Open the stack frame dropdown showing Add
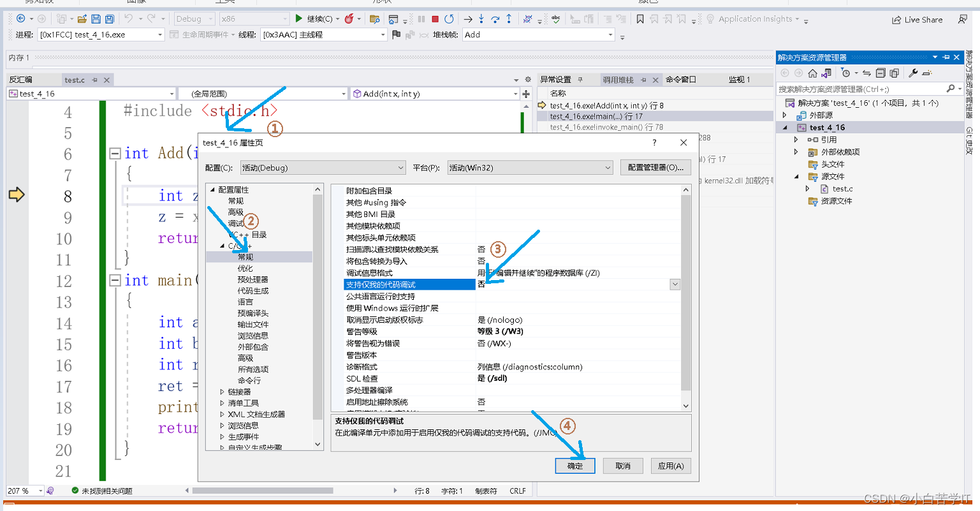Viewport: 980px width, 511px height. 538,34
